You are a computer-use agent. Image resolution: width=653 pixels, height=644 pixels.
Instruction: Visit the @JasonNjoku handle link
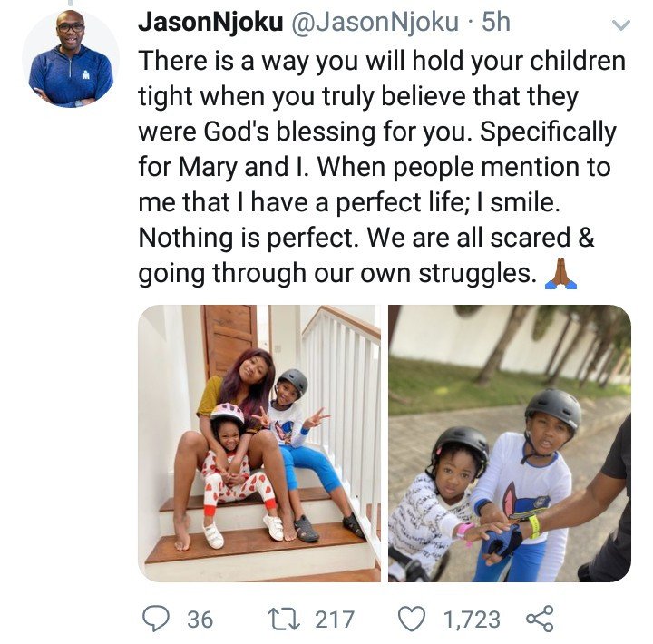[375, 22]
